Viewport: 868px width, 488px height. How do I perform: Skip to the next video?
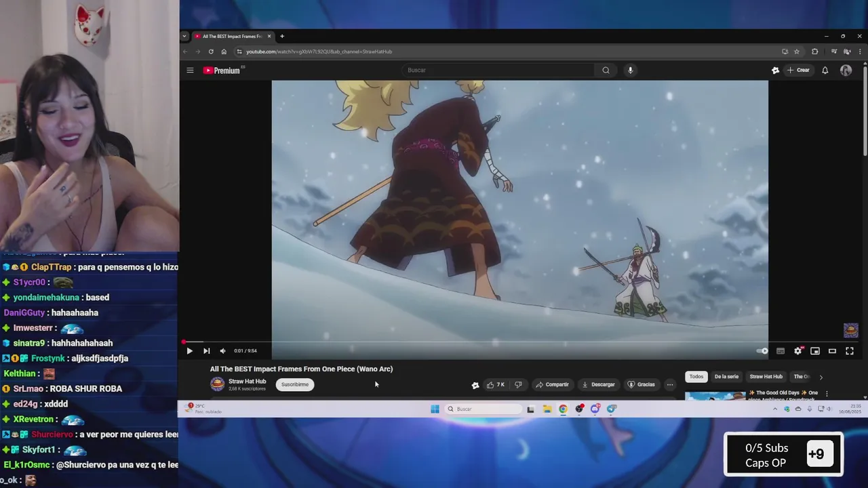(x=206, y=351)
